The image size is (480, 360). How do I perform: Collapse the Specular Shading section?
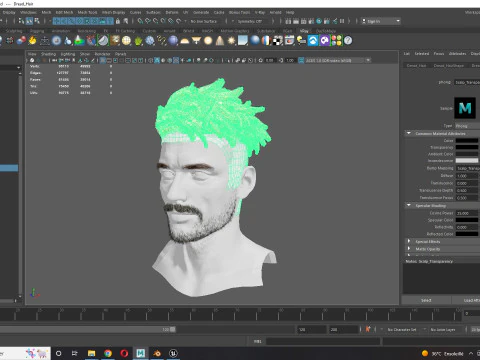409,205
